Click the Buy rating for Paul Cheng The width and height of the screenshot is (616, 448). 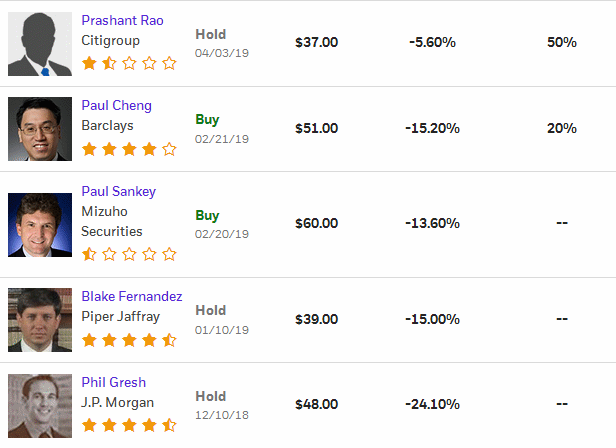pos(207,119)
